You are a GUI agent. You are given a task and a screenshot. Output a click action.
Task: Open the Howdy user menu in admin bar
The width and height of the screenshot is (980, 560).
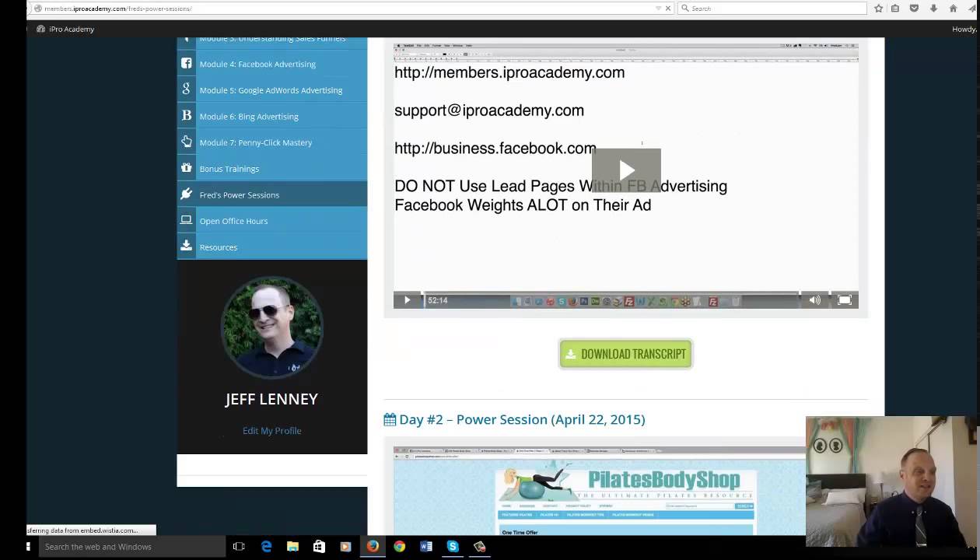pos(964,29)
